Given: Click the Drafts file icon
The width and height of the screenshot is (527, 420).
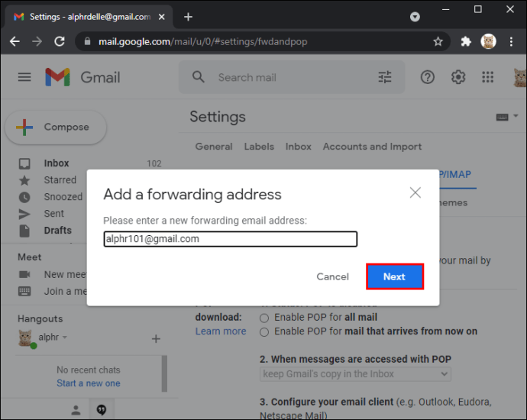Looking at the screenshot, I should [x=24, y=231].
